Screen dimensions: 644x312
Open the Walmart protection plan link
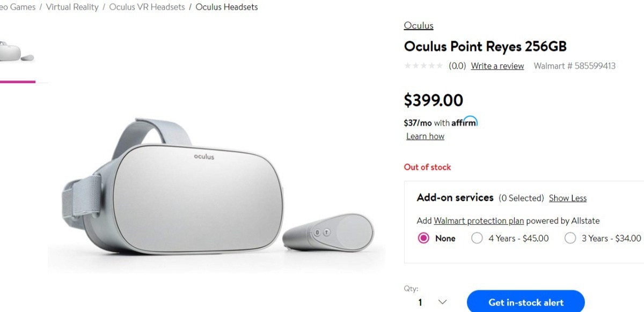click(x=471, y=221)
